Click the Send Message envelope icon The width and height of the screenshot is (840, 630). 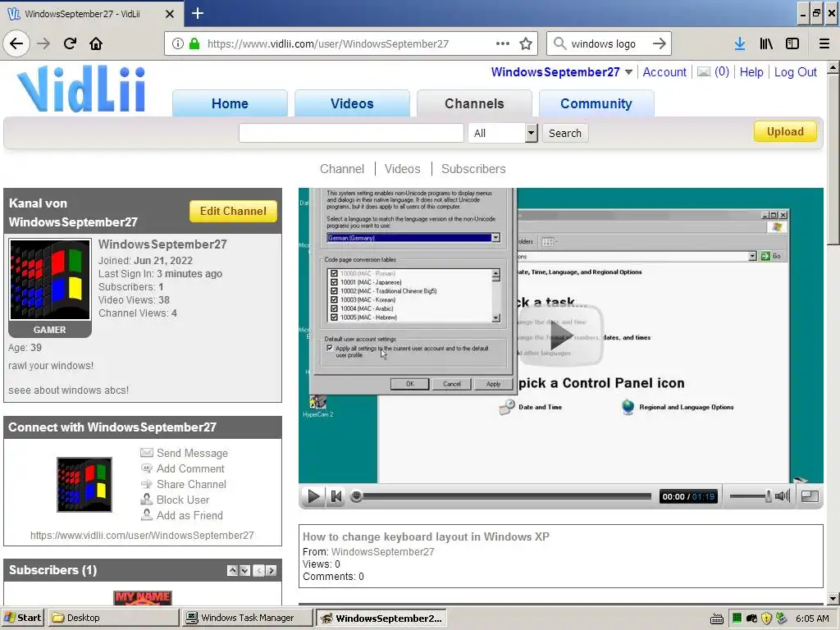coord(146,453)
